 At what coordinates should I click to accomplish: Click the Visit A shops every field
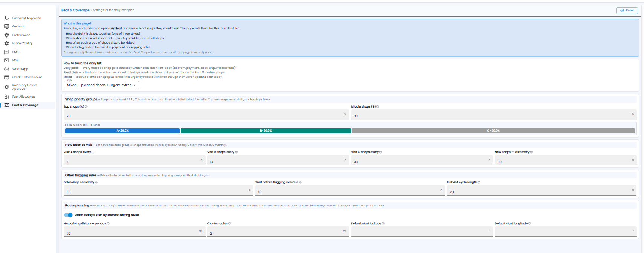134,161
